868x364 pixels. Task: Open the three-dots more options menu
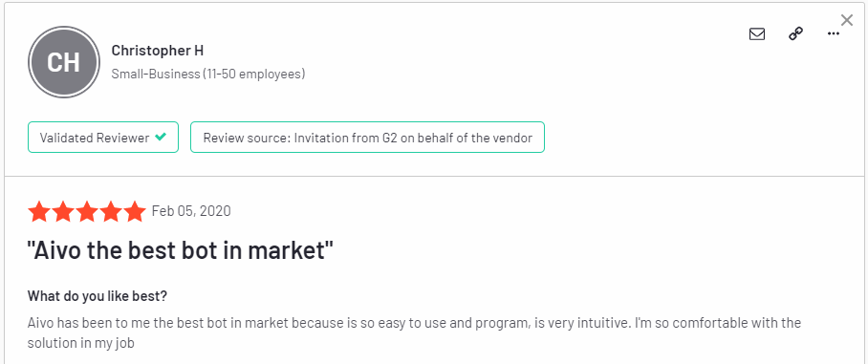pyautogui.click(x=834, y=33)
